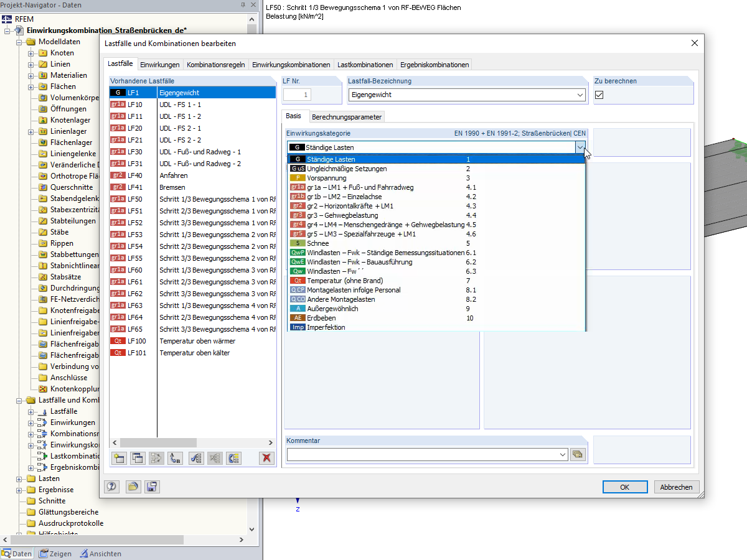Click the Schnitte folder icon in navigator
This screenshot has height=560, width=747.
[x=31, y=501]
